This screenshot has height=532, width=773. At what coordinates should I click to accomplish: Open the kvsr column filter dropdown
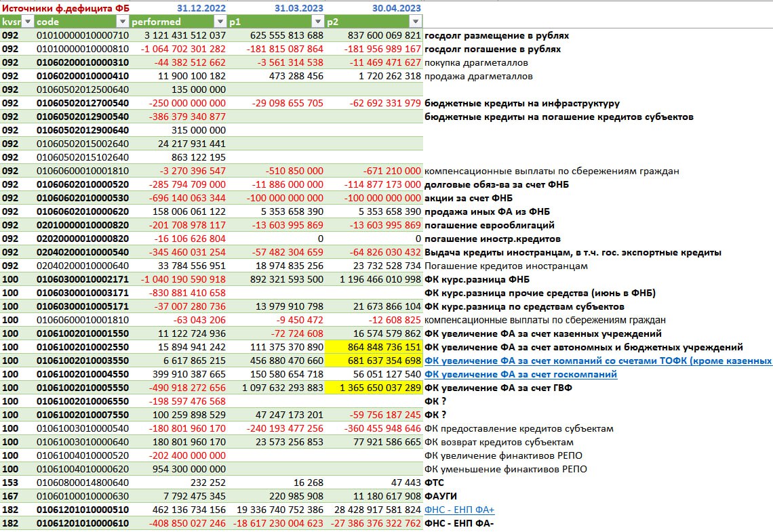(x=28, y=22)
